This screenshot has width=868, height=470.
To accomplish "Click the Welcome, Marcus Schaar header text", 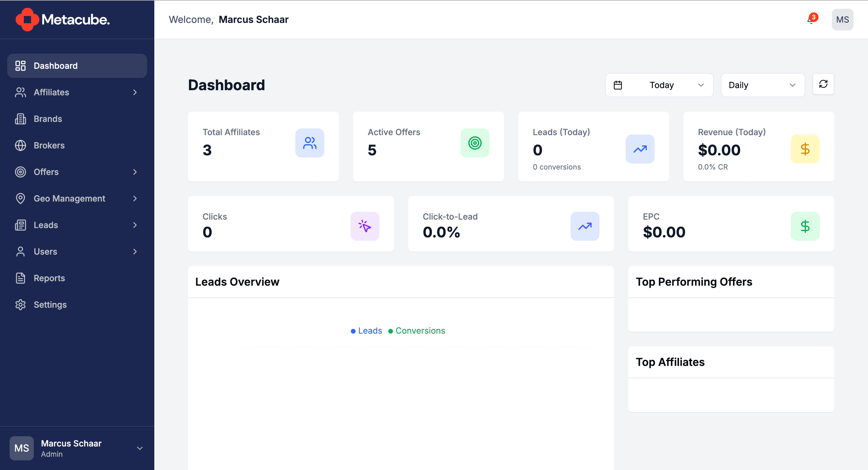I will tap(228, 20).
